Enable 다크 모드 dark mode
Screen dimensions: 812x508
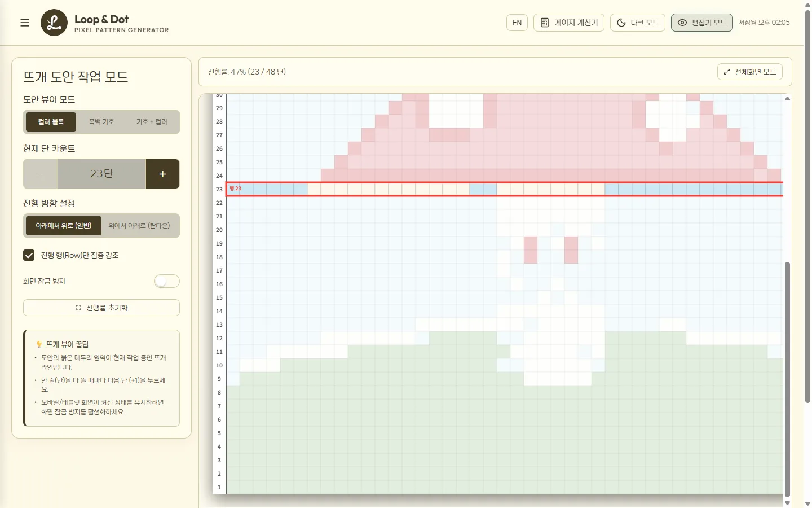coord(638,23)
